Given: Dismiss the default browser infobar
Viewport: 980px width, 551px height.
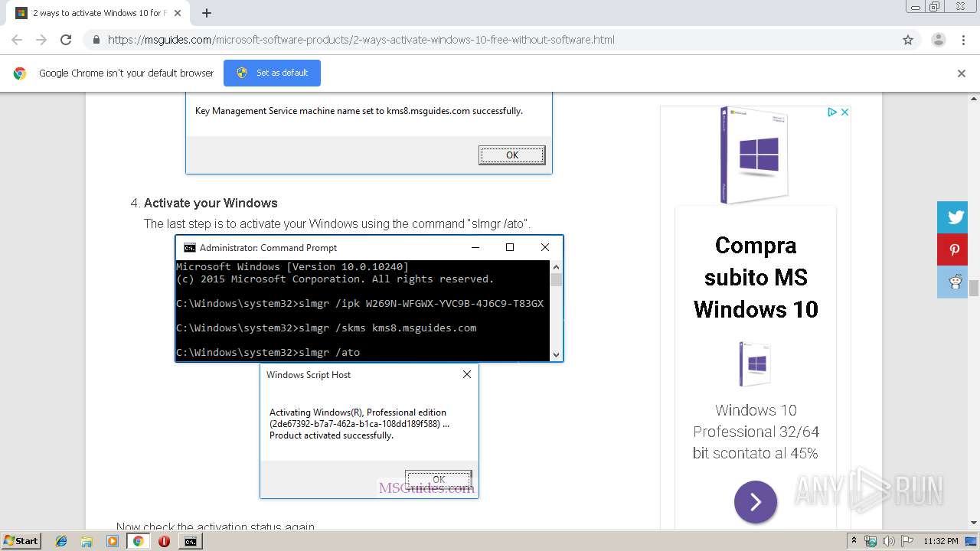Looking at the screenshot, I should (x=962, y=73).
